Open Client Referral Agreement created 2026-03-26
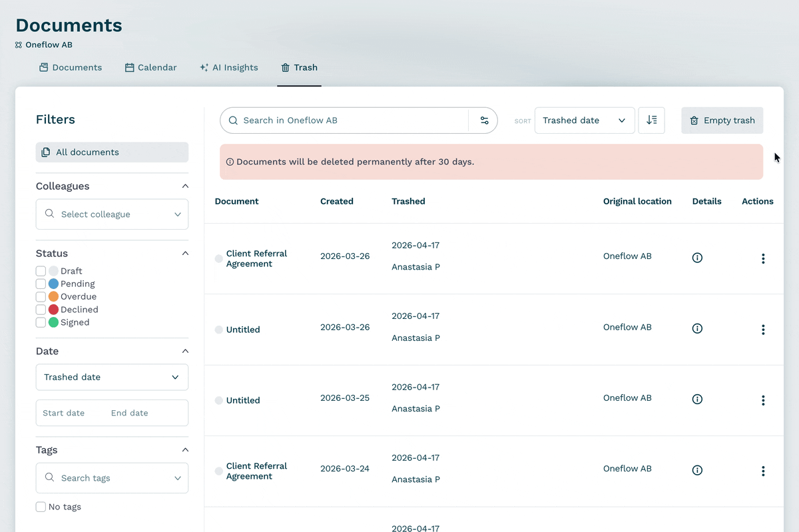Image resolution: width=799 pixels, height=532 pixels. tap(256, 258)
